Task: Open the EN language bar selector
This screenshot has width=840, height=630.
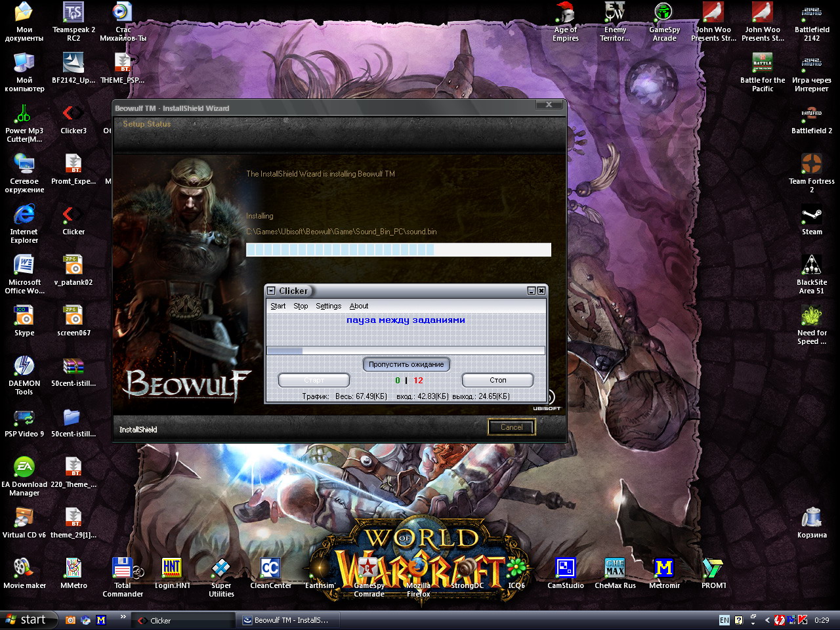Action: (x=724, y=620)
